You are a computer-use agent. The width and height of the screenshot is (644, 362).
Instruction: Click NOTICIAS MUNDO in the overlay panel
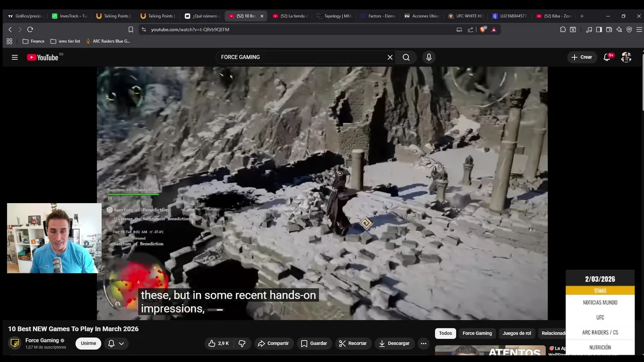point(600,303)
